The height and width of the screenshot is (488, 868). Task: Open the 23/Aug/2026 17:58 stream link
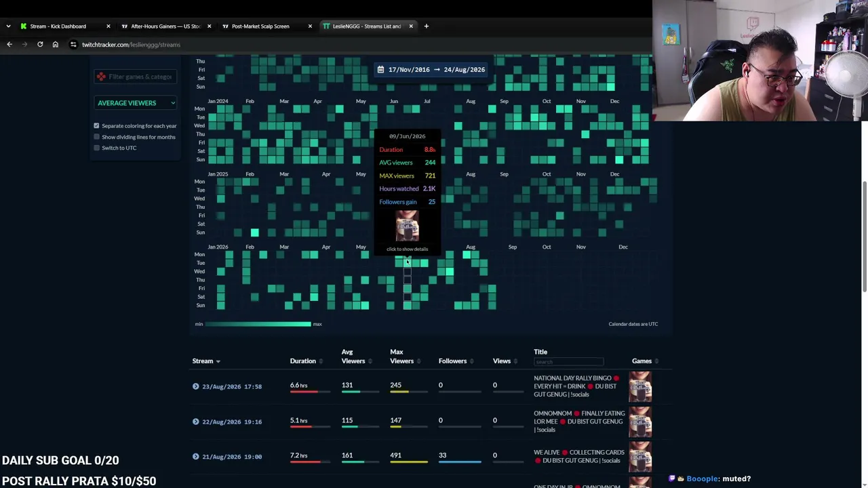click(x=232, y=386)
